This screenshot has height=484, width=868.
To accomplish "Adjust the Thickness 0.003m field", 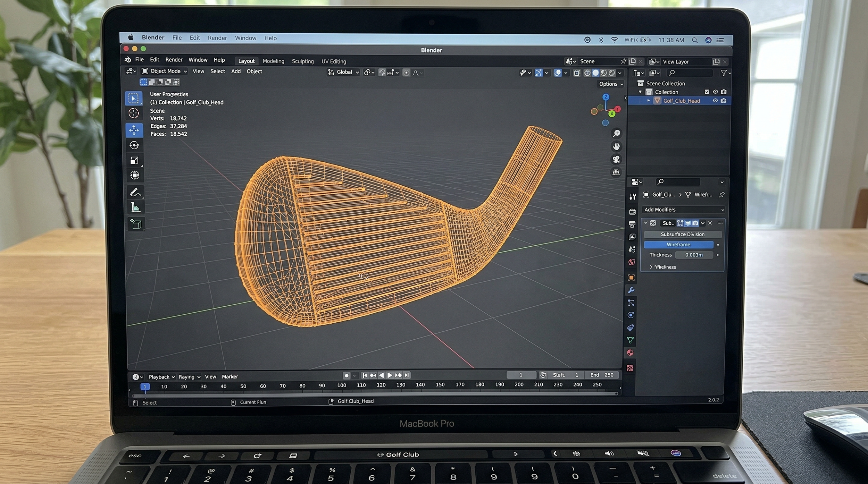I will tap(694, 255).
